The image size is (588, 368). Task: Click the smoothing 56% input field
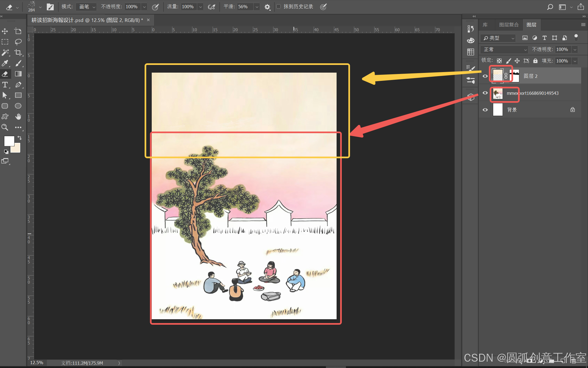point(245,7)
